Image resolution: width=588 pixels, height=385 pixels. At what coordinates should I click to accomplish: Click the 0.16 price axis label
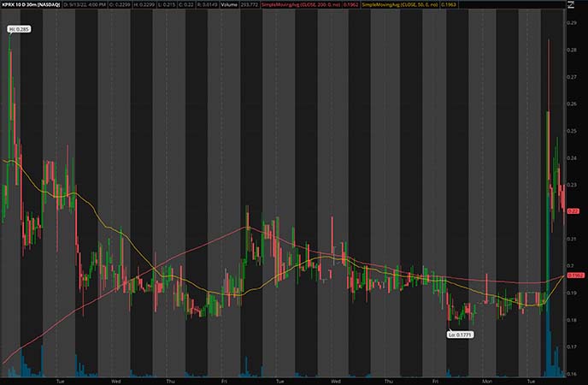click(571, 373)
